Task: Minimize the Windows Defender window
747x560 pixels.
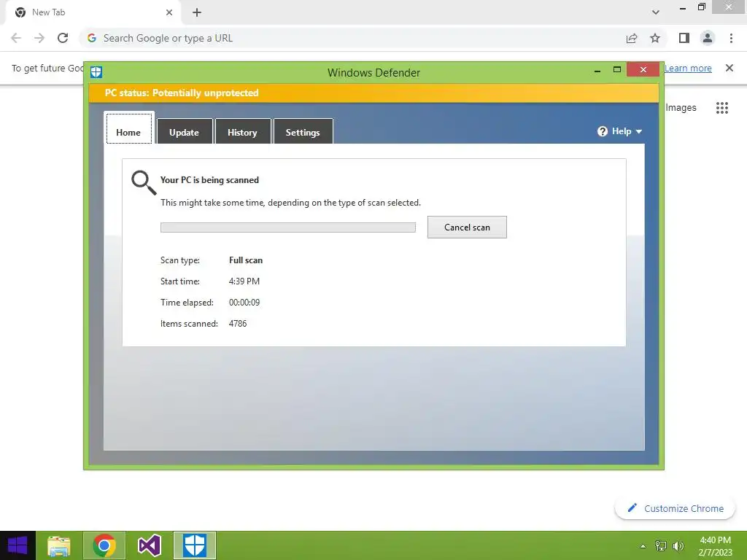Action: coord(597,71)
